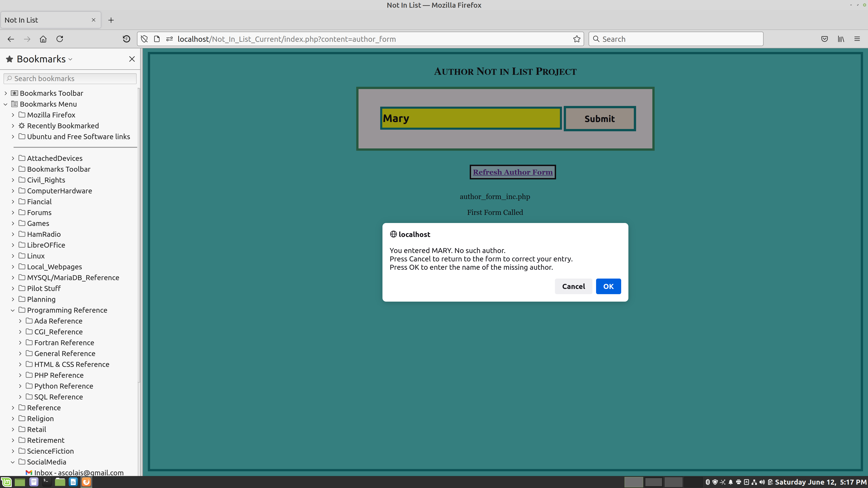
Task: Close the Bookmarks sidebar
Action: 132,59
